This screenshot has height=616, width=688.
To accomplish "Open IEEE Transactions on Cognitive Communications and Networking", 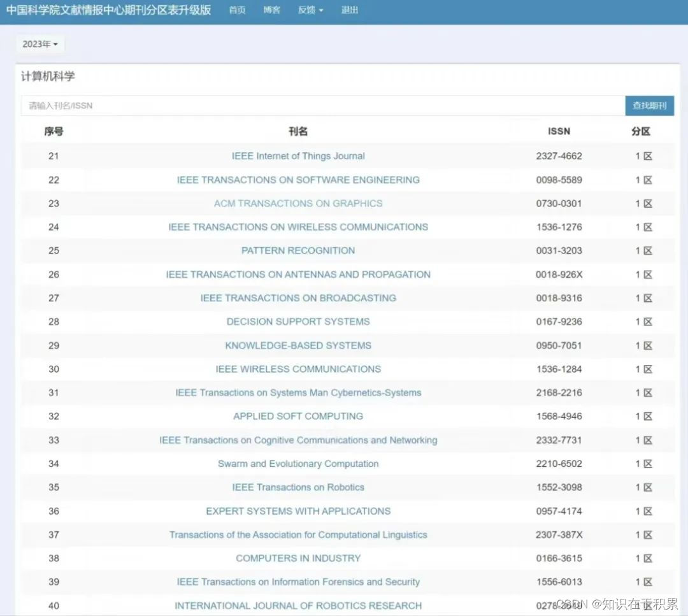I will point(298,440).
